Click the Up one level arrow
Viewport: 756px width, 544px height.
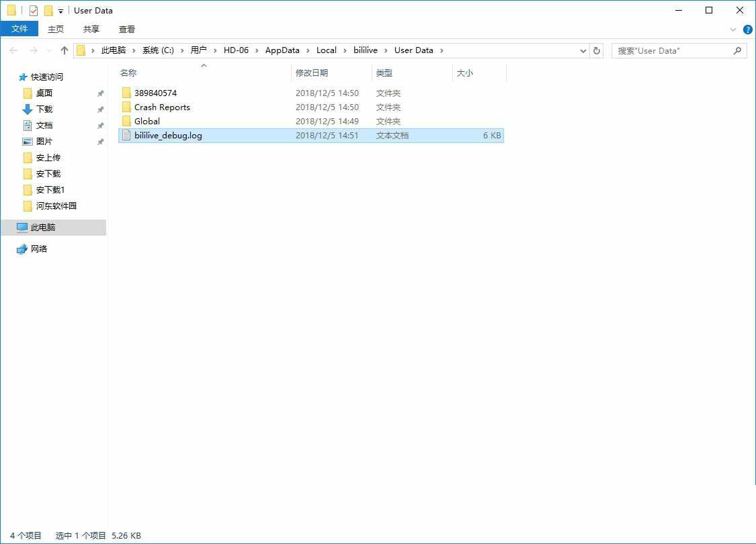65,50
